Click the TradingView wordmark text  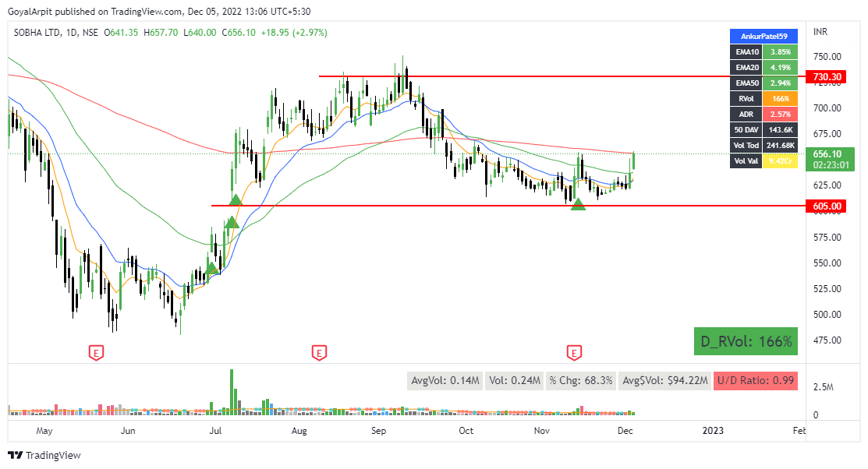pos(53,455)
